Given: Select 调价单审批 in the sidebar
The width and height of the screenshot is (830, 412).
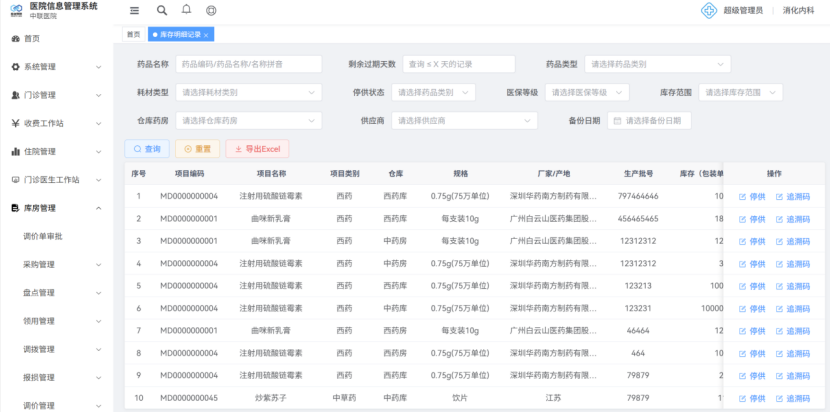Looking at the screenshot, I should coord(43,237).
